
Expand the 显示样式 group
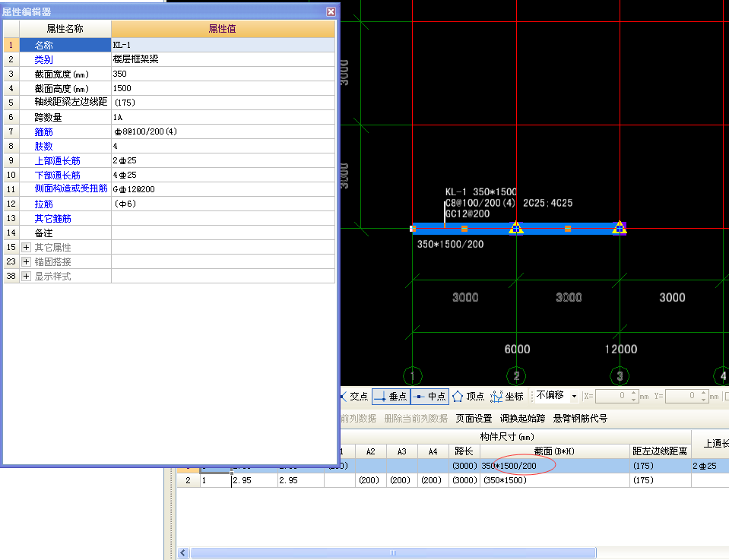point(26,276)
